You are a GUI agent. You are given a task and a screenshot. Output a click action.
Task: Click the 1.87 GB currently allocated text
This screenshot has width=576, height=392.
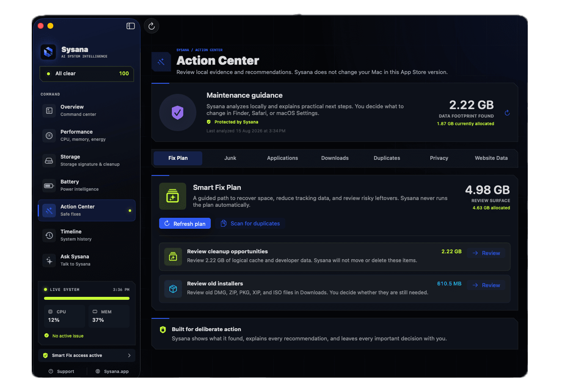coord(466,124)
